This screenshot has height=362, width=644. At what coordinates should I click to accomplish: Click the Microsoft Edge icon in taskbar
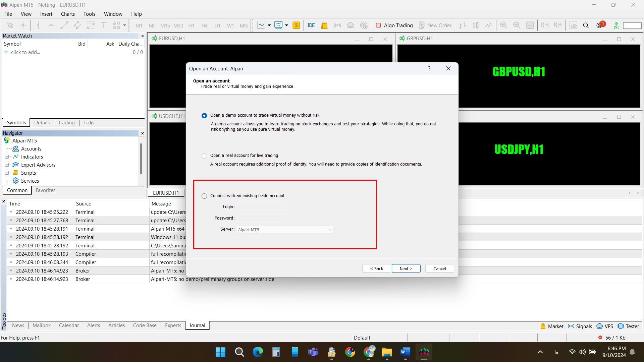point(257,352)
